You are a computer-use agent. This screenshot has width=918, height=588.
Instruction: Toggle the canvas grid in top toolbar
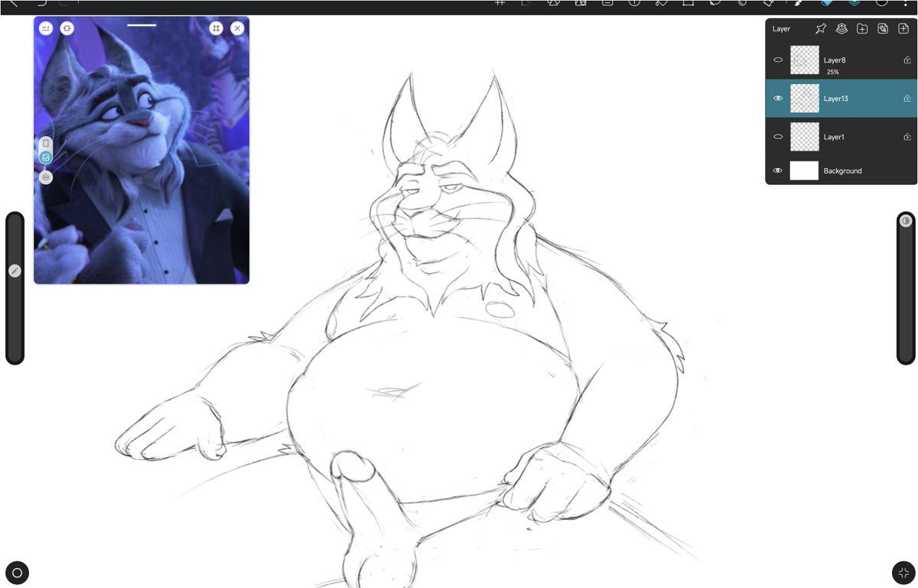(500, 3)
